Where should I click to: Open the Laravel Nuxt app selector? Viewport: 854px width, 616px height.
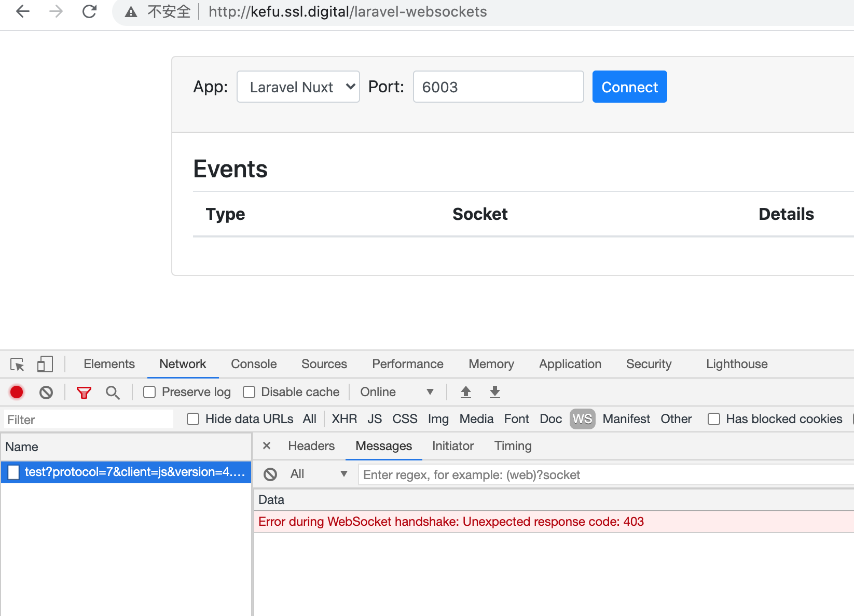(x=298, y=87)
